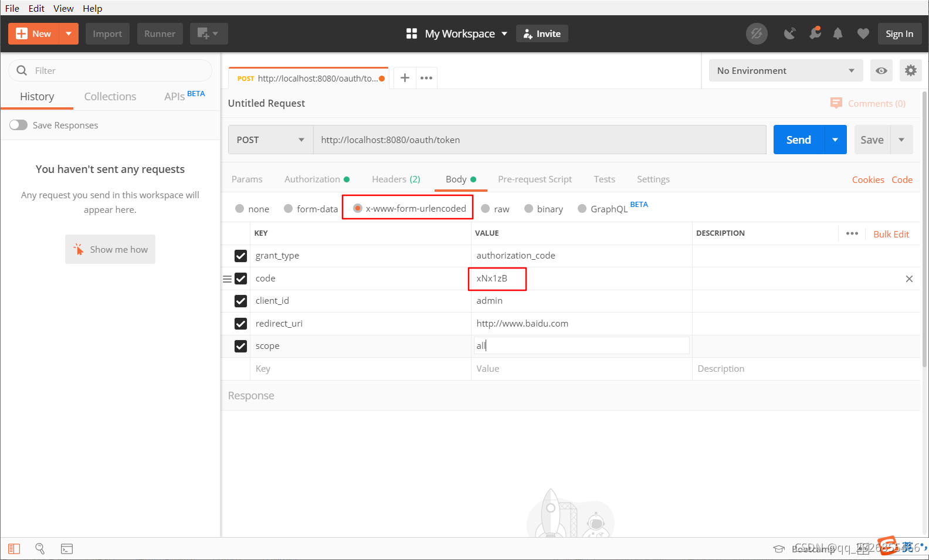The height and width of the screenshot is (560, 929).
Task: Click the wrench settings icon in header
Action: point(815,34)
